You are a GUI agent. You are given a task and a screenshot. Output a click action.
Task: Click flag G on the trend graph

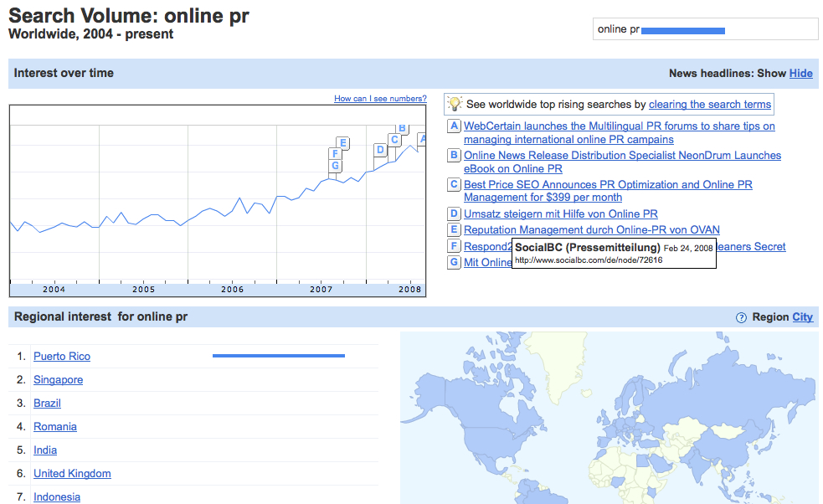pyautogui.click(x=335, y=166)
